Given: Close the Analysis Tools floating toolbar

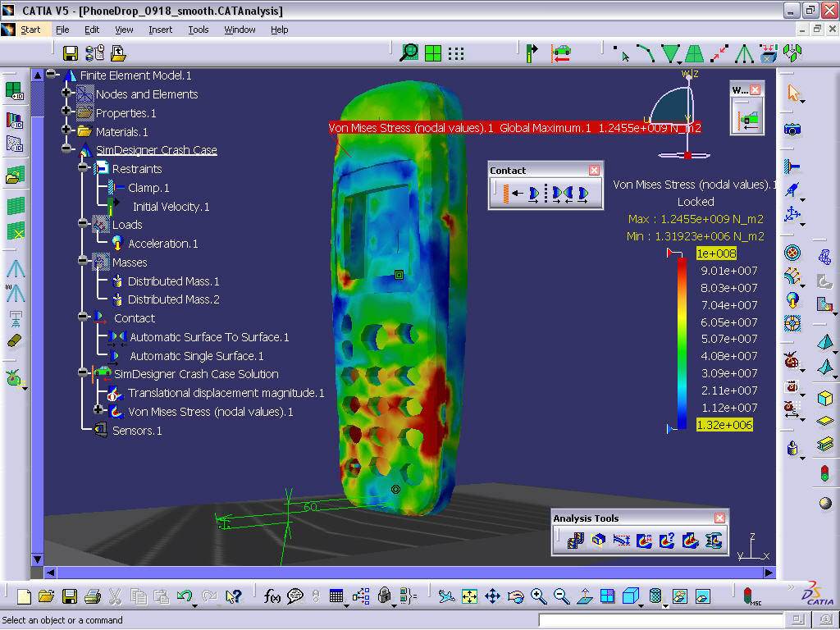Looking at the screenshot, I should (x=719, y=518).
